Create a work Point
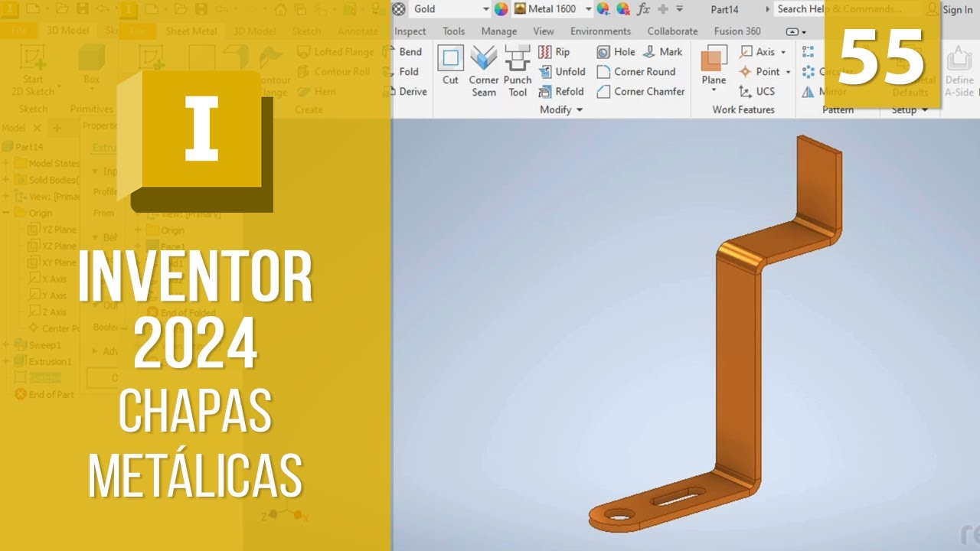 pos(760,72)
